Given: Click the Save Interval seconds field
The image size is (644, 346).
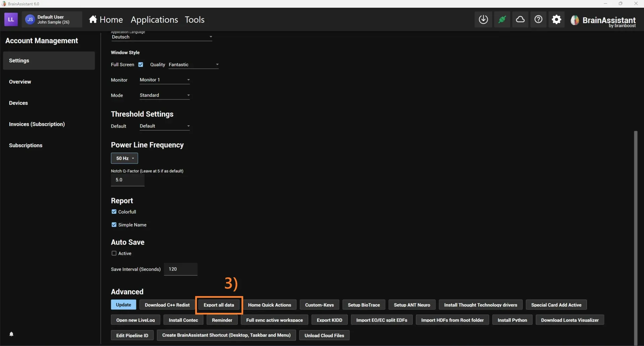Looking at the screenshot, I should pos(180,269).
